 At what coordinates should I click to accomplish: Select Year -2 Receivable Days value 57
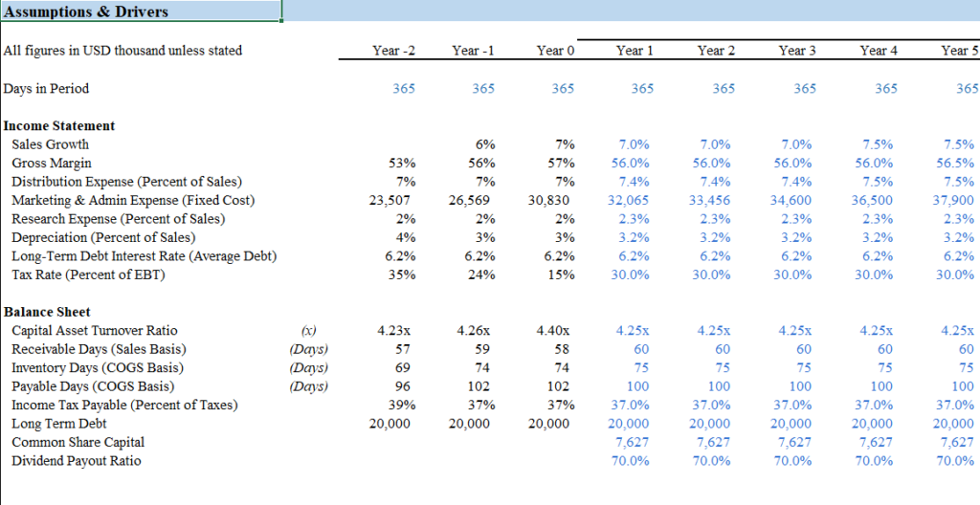(x=403, y=349)
